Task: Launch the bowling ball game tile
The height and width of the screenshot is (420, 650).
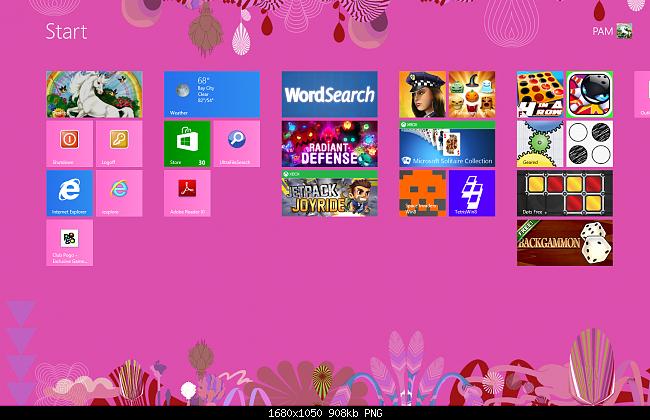Action: coord(589,95)
